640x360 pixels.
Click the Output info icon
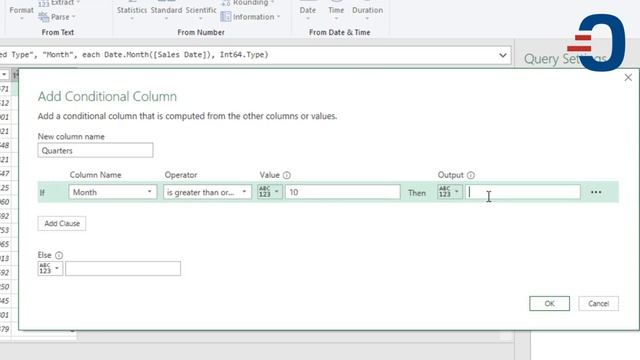pyautogui.click(x=471, y=175)
